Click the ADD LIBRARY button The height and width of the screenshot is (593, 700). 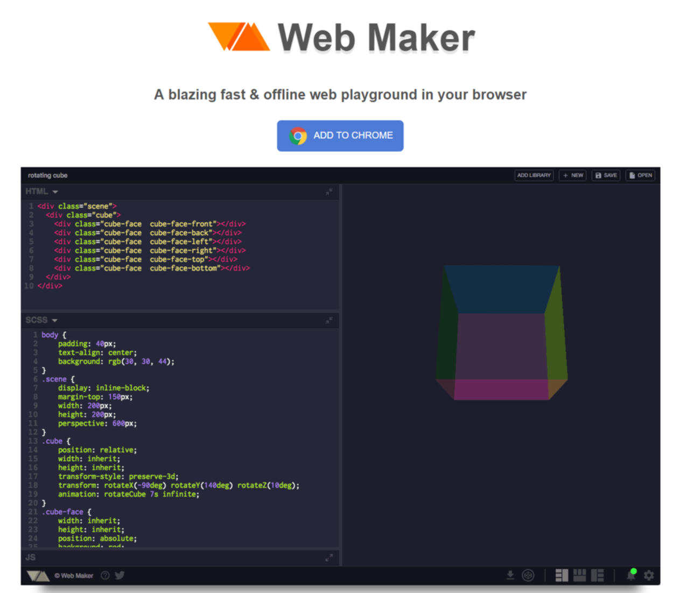point(534,175)
